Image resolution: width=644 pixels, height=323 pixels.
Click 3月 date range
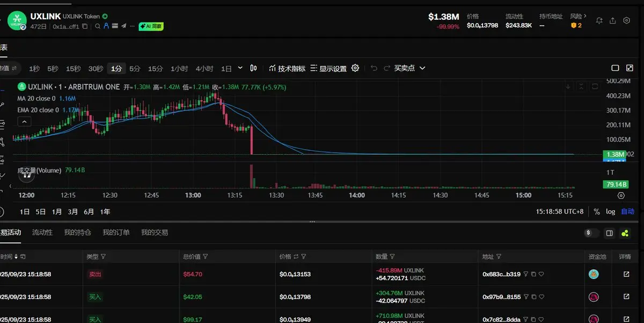point(73,212)
